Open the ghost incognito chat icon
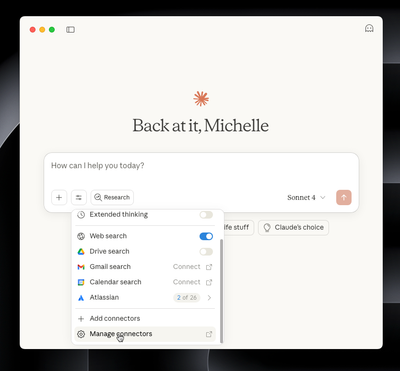The image size is (400, 371). 369,28
